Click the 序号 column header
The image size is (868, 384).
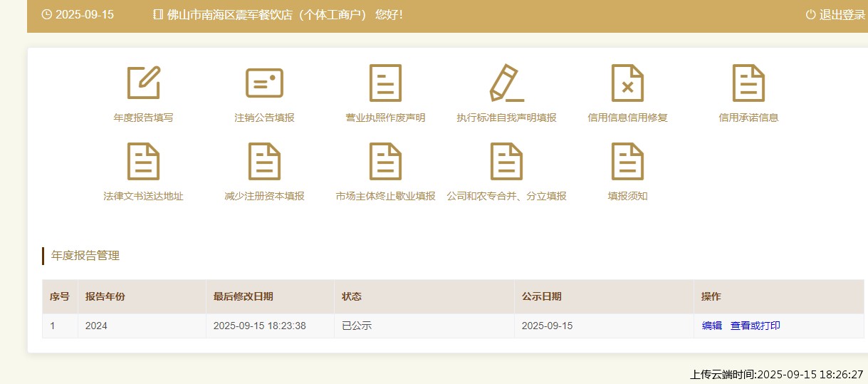click(x=60, y=296)
